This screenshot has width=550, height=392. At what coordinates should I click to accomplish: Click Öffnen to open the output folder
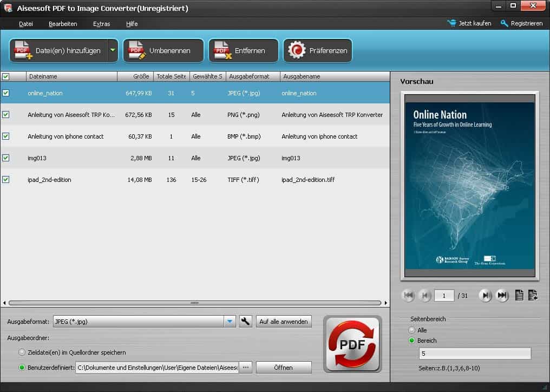pos(284,367)
